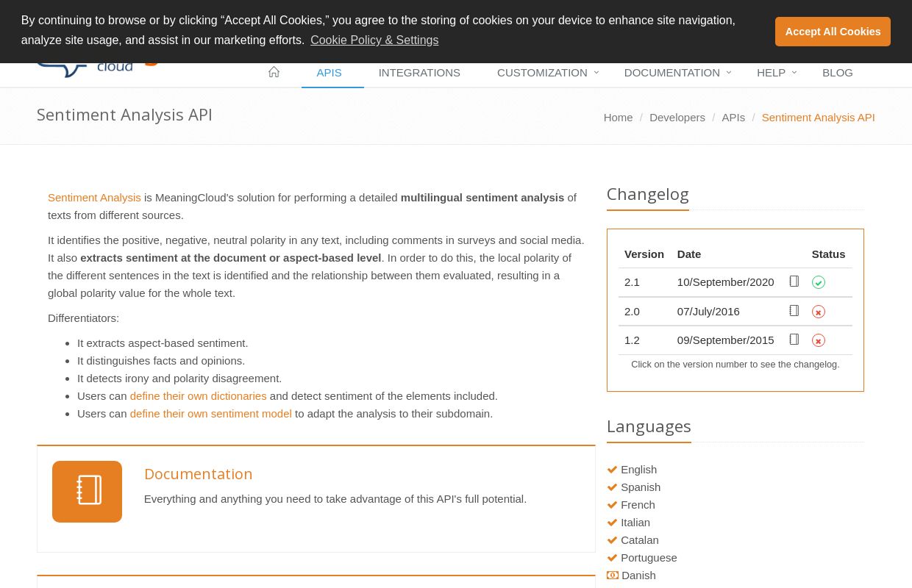Click the 'Differentiators:' label
912x588 pixels.
(x=83, y=318)
